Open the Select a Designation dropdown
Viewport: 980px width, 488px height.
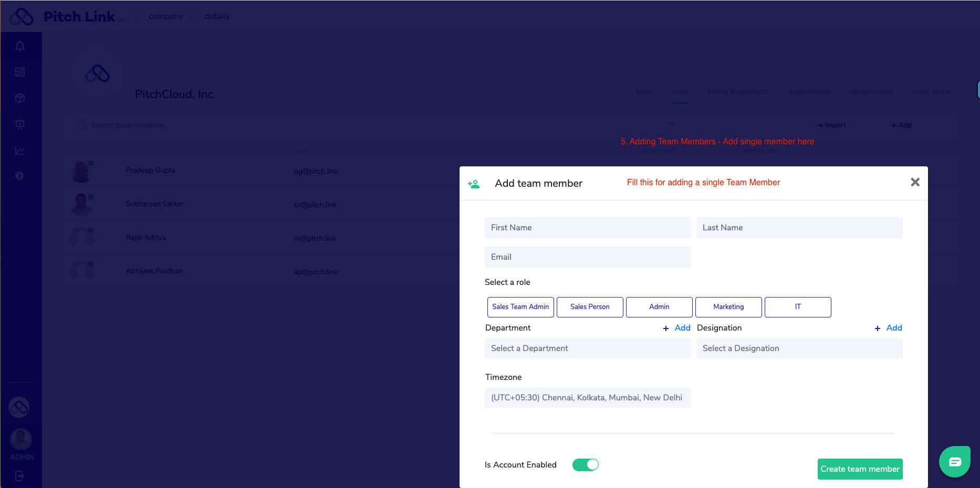[799, 348]
